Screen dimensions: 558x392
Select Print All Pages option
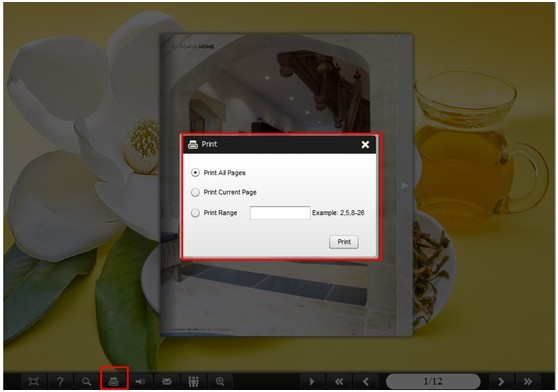point(195,173)
